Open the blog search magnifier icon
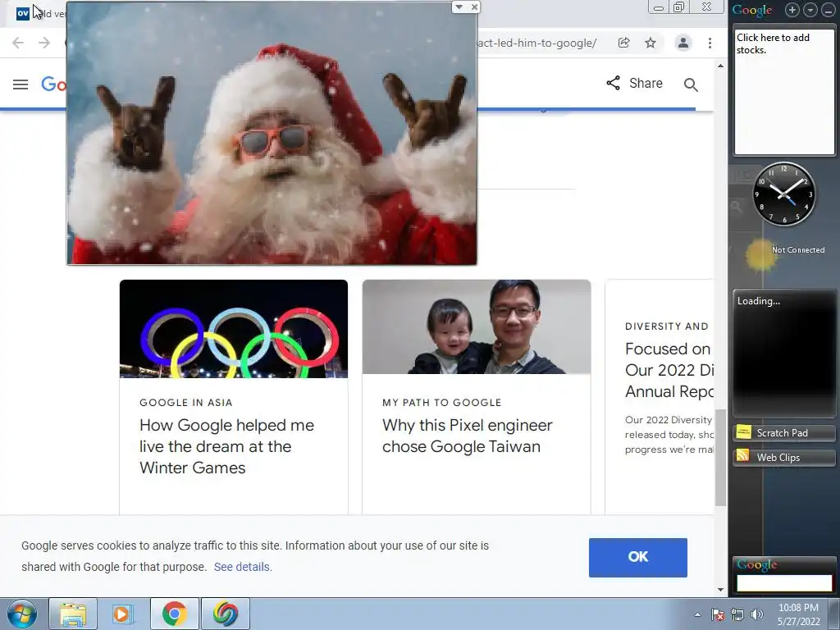The width and height of the screenshot is (840, 630). tap(691, 84)
